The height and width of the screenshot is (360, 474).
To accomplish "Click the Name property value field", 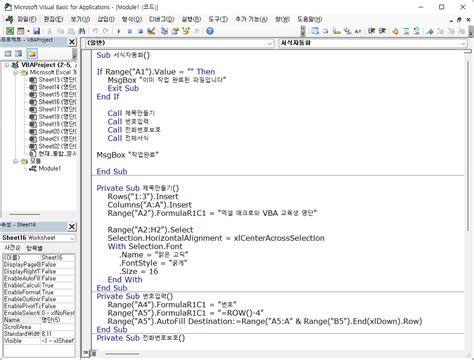I will tap(58, 320).
